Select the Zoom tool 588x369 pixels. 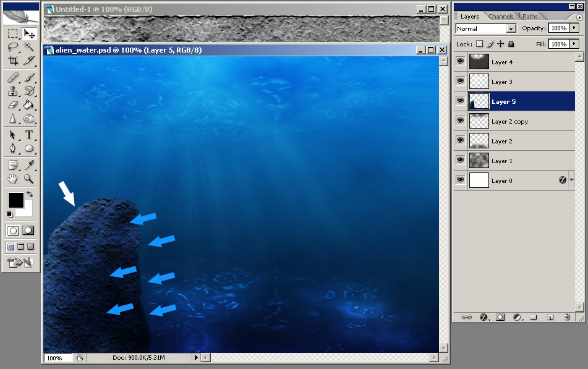[x=29, y=179]
